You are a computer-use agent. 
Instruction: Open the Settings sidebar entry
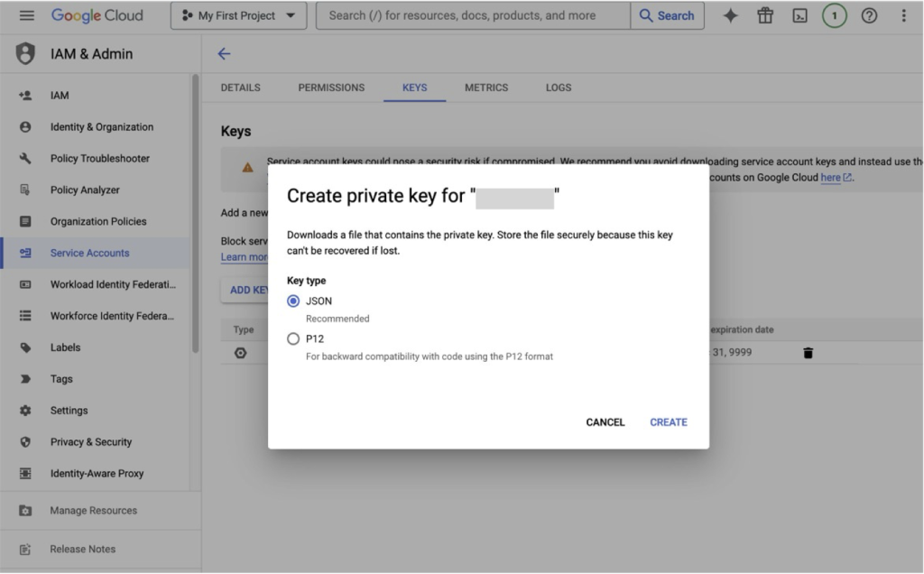68,410
